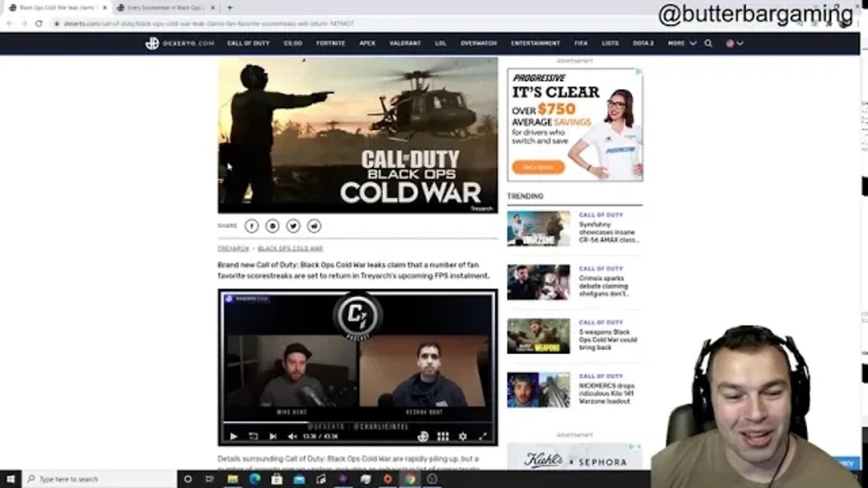Open the video playlist grid icon
868x488 pixels.
point(443,436)
